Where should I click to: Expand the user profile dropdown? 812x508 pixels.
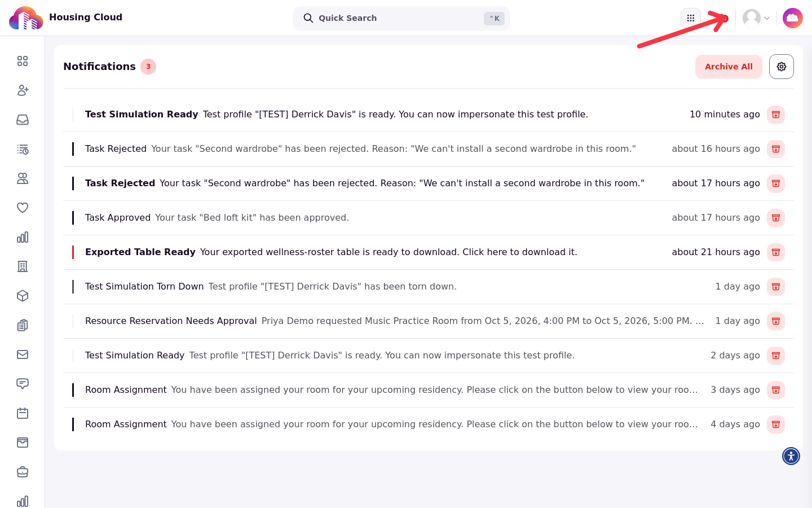tap(756, 18)
